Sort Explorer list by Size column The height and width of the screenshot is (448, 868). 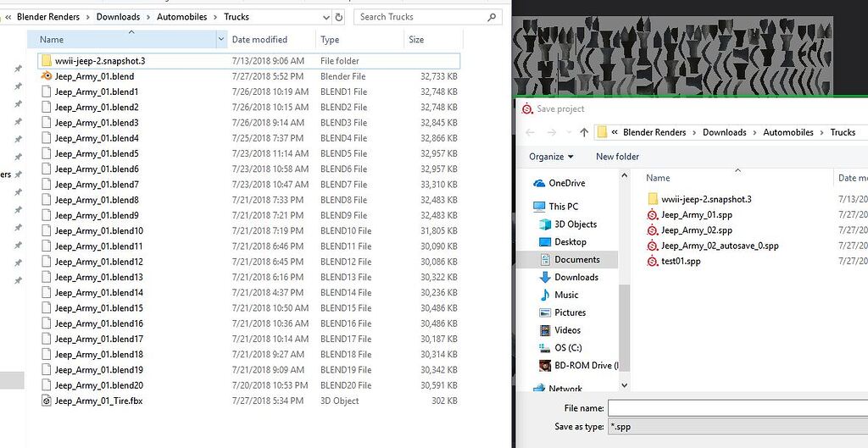(x=416, y=39)
